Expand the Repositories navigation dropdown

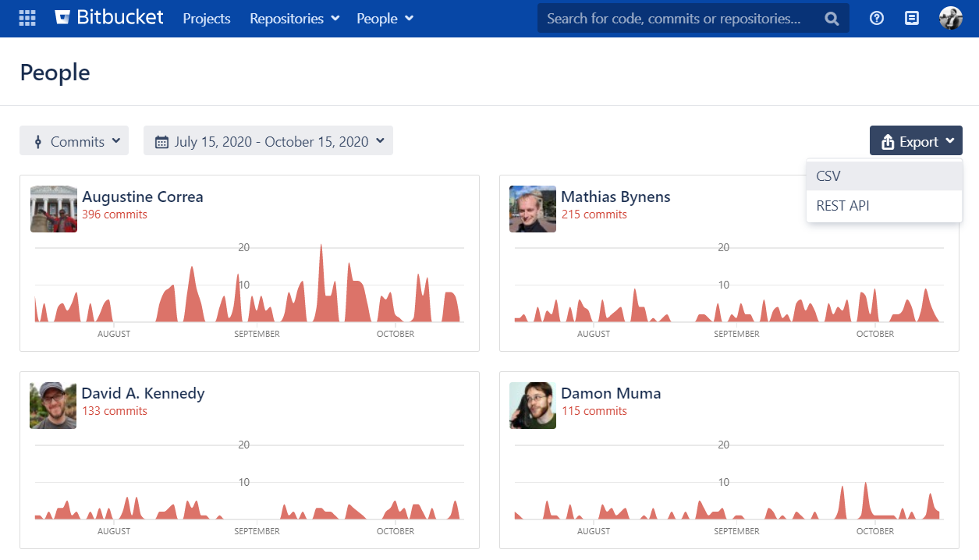[x=294, y=18]
